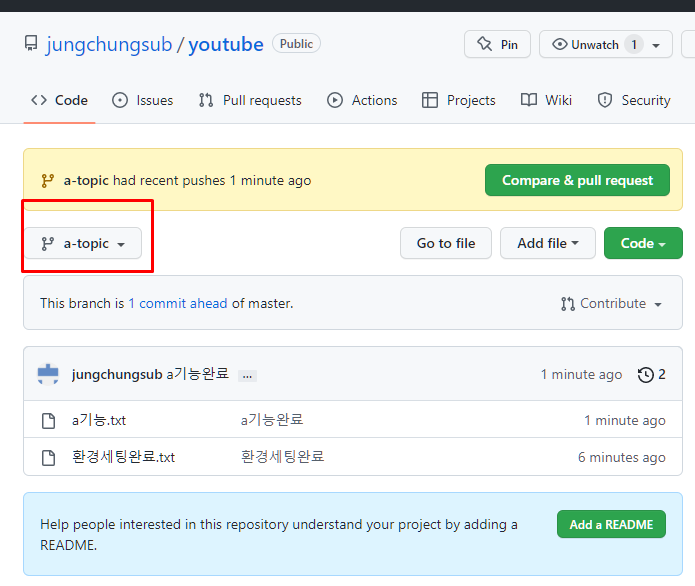The height and width of the screenshot is (586, 695).
Task: Click Compare & pull request button
Action: point(577,180)
